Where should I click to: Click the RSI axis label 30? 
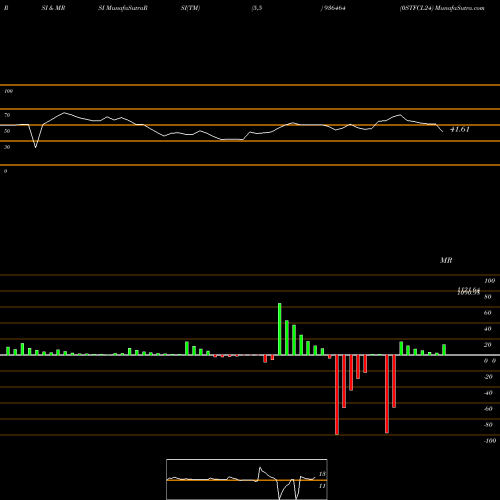pos(7,147)
